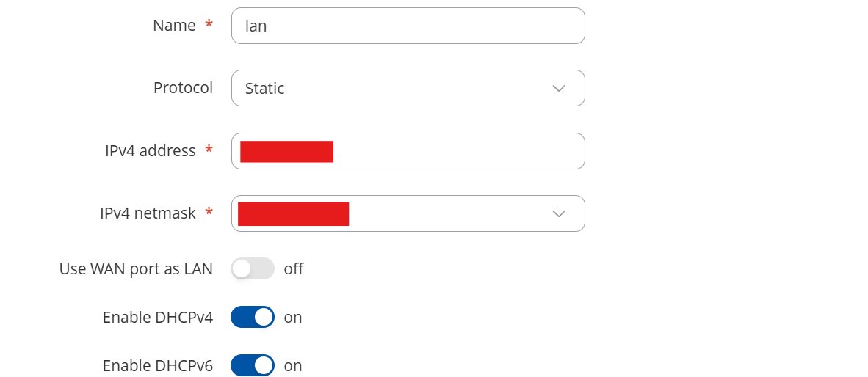Turn on Use WAN port as LAN
This screenshot has width=868, height=377.
[252, 268]
